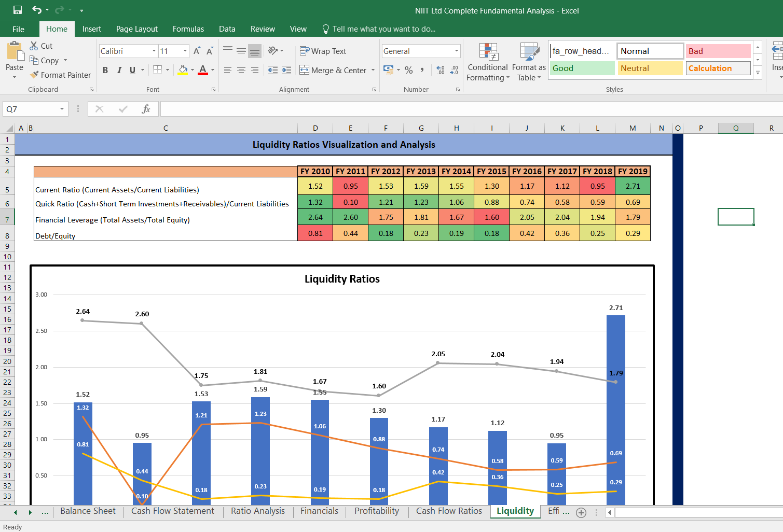Toggle italic formatting
This screenshot has height=532, width=783.
(x=119, y=70)
